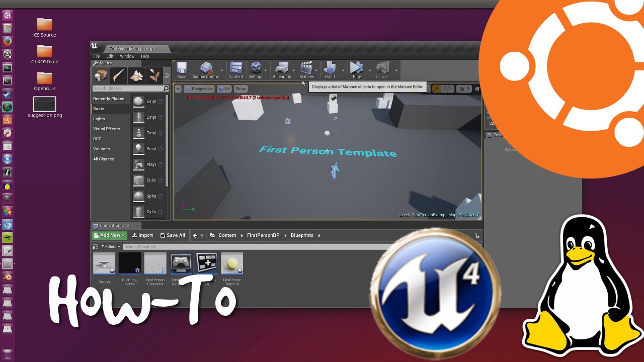
Task: Click the viewport Show button
Action: pos(241,88)
